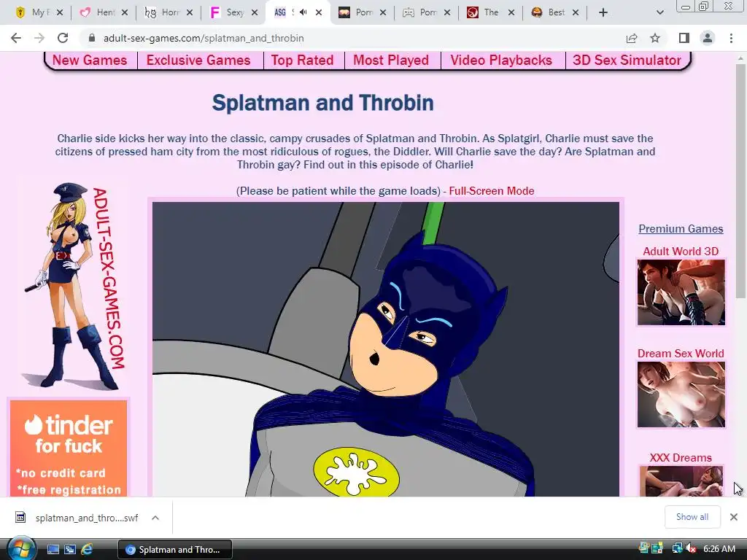
Task: Click Show Desktop in the taskbar
Action: point(53,550)
